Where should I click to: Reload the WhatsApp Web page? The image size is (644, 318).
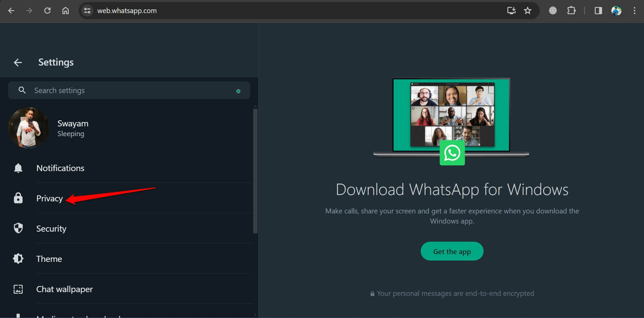47,11
